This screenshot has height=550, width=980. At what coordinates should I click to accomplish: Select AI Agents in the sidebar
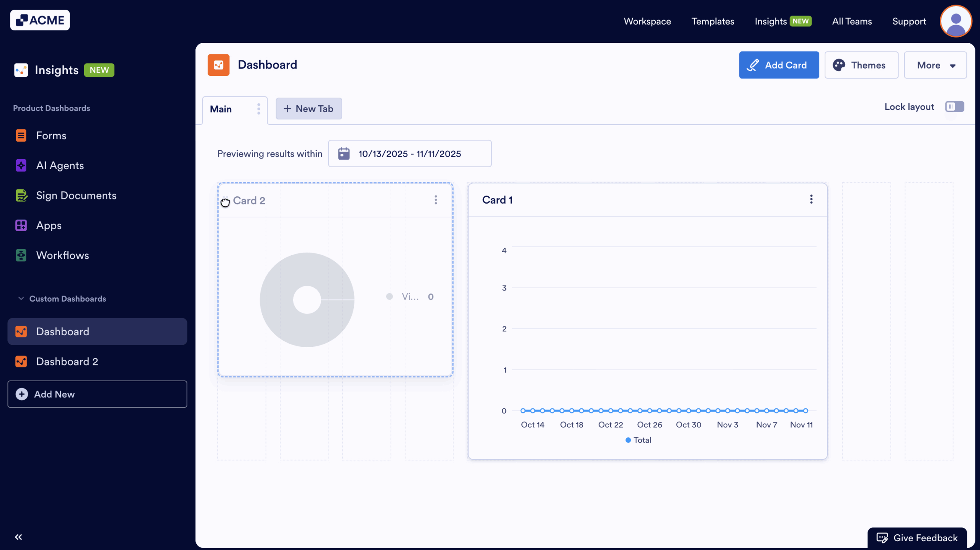[60, 165]
